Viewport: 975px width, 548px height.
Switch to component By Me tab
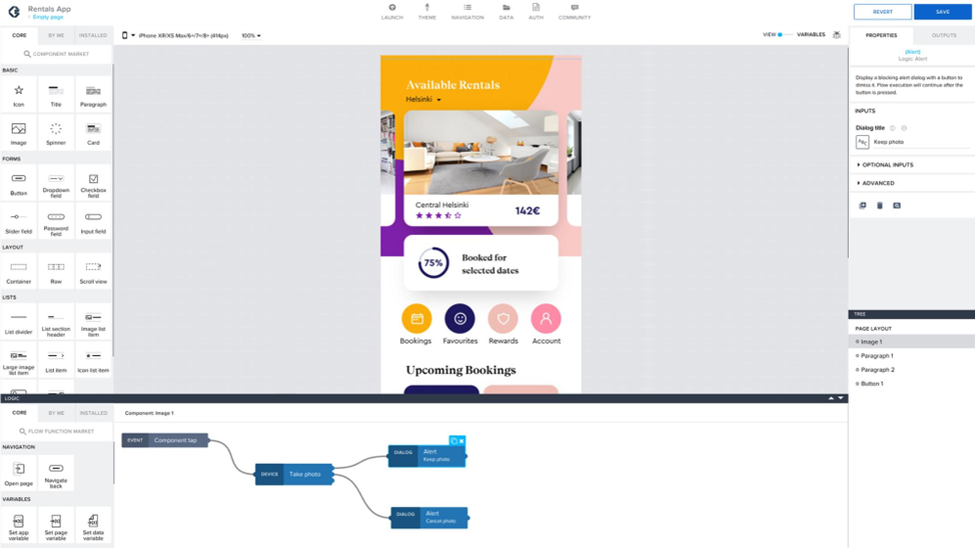click(56, 35)
